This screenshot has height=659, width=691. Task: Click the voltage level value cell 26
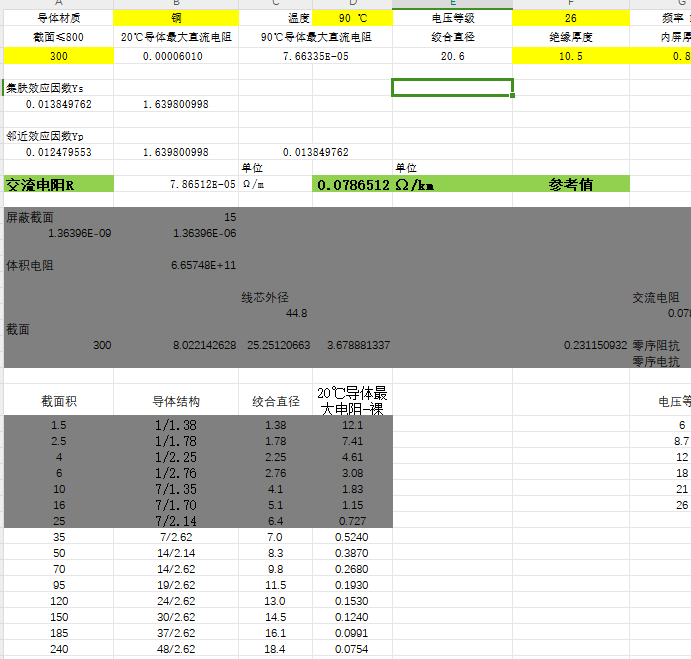[571, 18]
